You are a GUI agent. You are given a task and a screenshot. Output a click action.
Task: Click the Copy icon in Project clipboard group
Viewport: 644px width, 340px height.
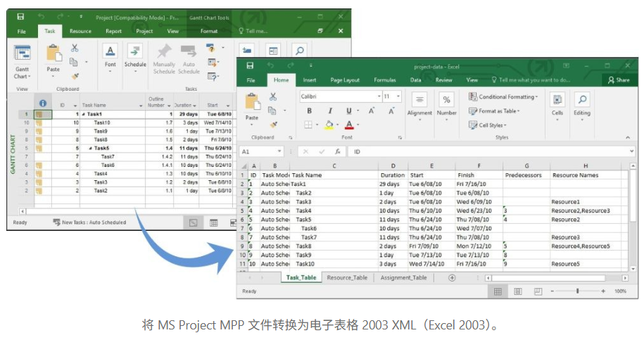click(73, 62)
